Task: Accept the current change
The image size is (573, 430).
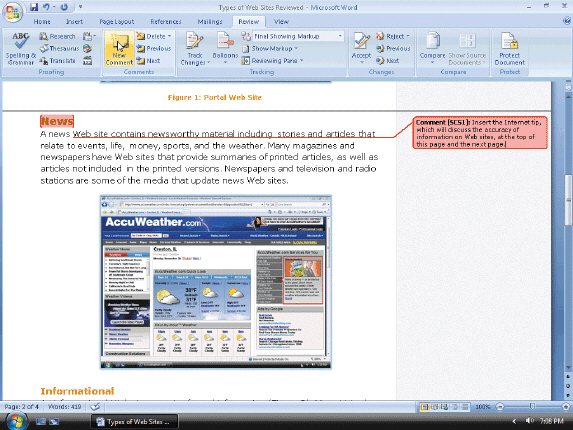Action: click(x=361, y=45)
